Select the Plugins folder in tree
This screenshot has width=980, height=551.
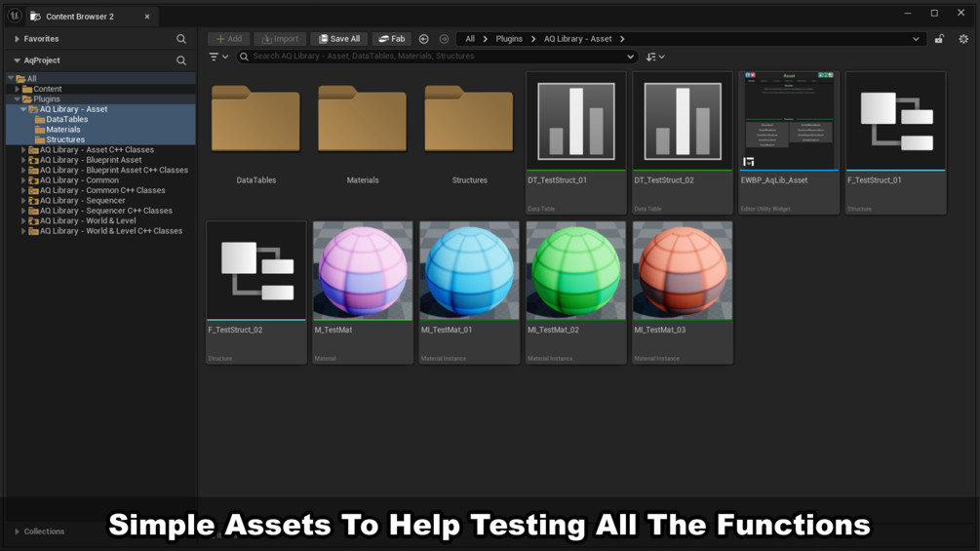pyautogui.click(x=46, y=98)
